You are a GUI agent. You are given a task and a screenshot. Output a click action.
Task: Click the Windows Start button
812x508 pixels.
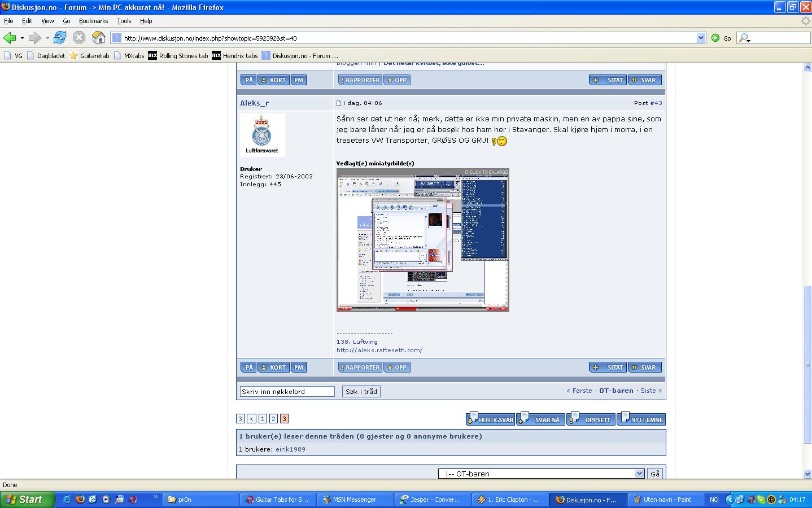27,500
